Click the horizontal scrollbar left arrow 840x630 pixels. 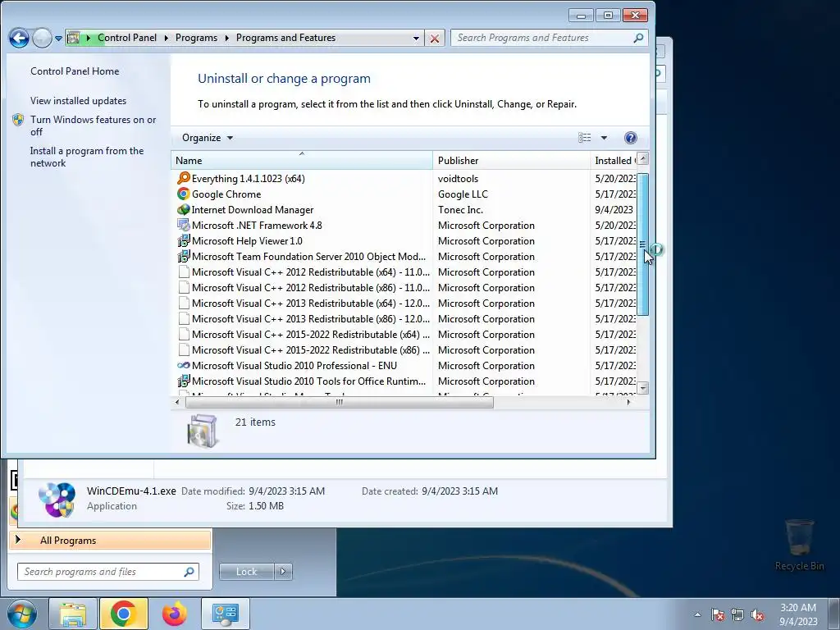click(177, 402)
